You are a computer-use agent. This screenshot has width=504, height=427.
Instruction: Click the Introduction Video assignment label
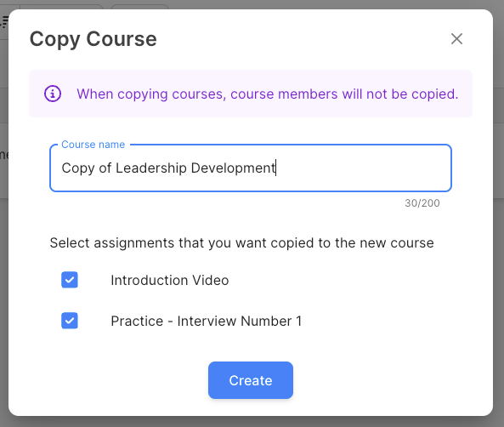[170, 280]
